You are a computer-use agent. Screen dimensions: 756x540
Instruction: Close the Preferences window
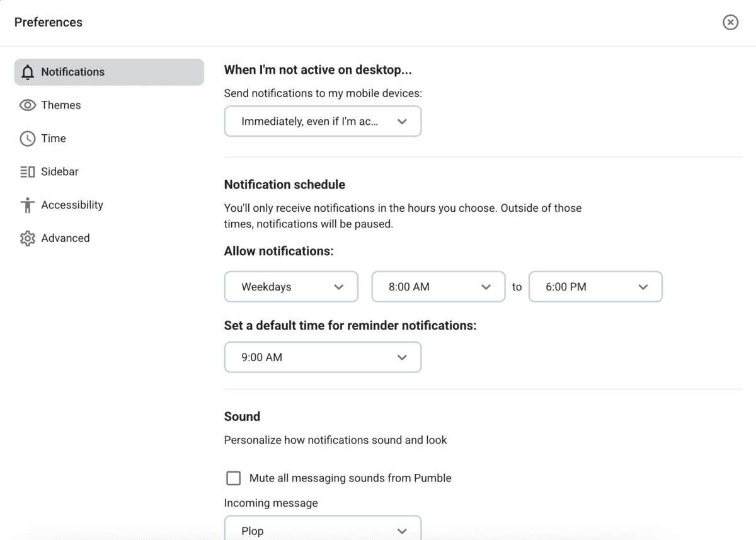click(730, 22)
